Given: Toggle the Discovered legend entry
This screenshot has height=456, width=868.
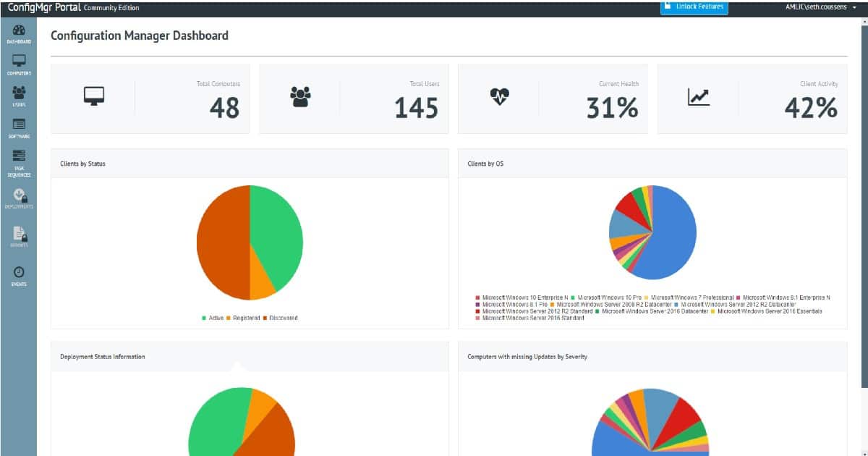Looking at the screenshot, I should click(280, 318).
